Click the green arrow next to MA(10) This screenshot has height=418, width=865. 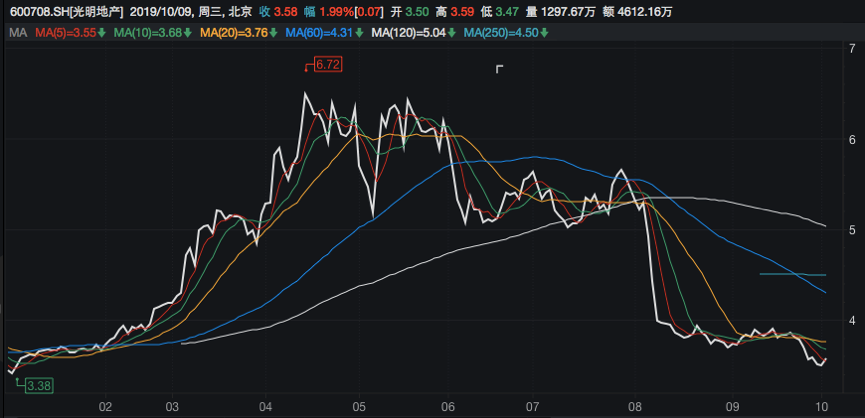(189, 34)
